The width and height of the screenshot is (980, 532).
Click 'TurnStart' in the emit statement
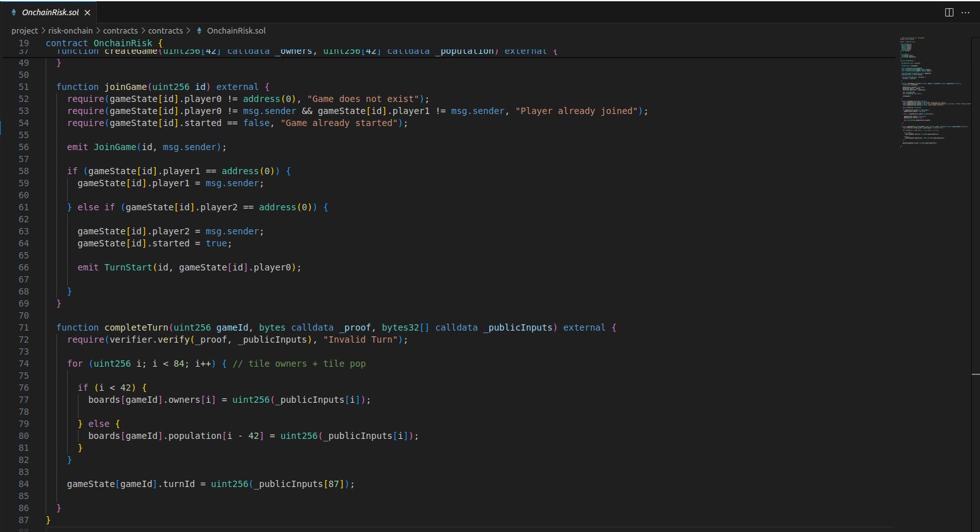pos(128,267)
